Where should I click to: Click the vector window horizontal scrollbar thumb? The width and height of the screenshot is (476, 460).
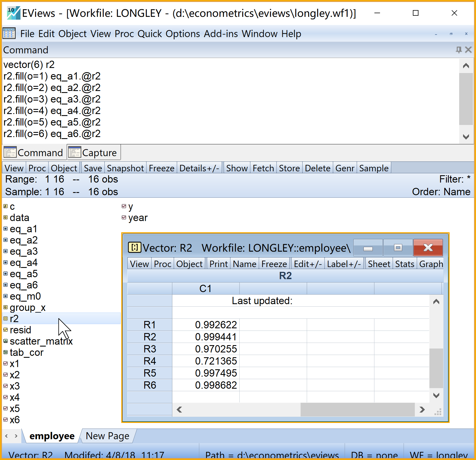pos(357,410)
